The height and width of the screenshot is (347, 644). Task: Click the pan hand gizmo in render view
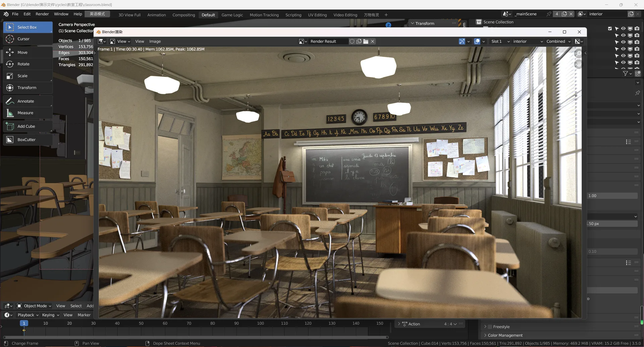point(578,64)
